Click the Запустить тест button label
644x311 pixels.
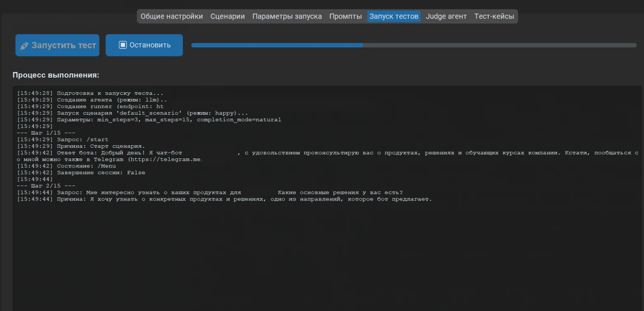(x=64, y=45)
